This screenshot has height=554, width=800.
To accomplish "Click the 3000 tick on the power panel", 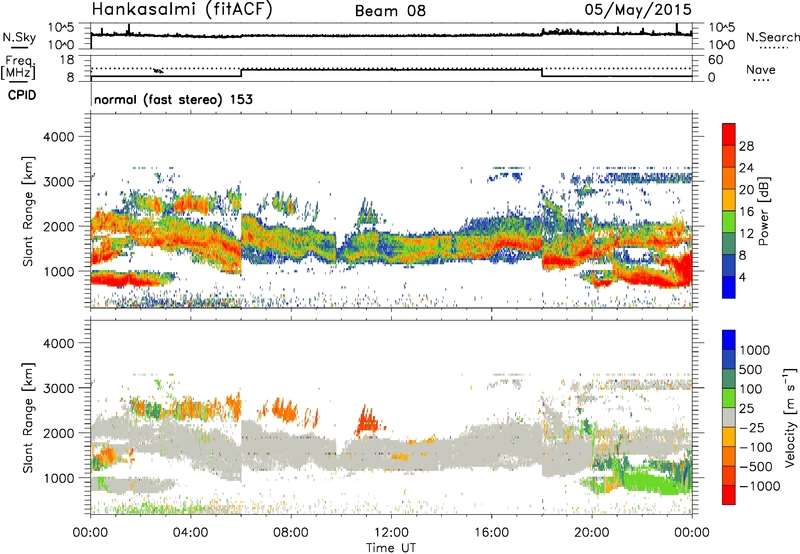I will (58, 182).
